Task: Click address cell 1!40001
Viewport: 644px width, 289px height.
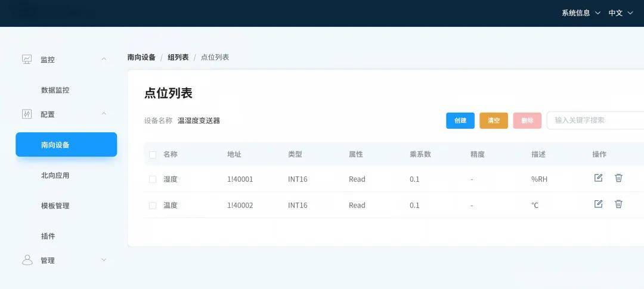Action: tap(240, 179)
